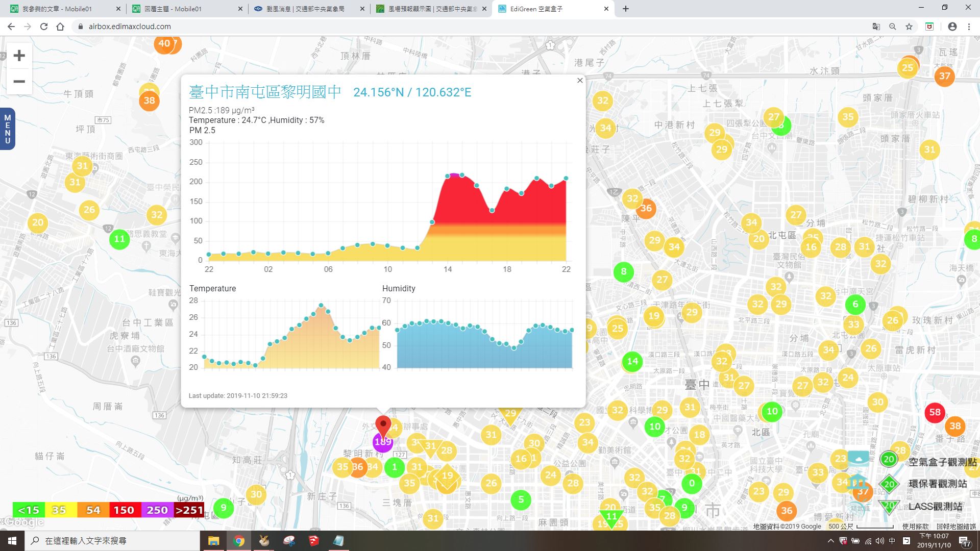Select the green 0 station marker
Image resolution: width=980 pixels, height=551 pixels.
pyautogui.click(x=692, y=483)
